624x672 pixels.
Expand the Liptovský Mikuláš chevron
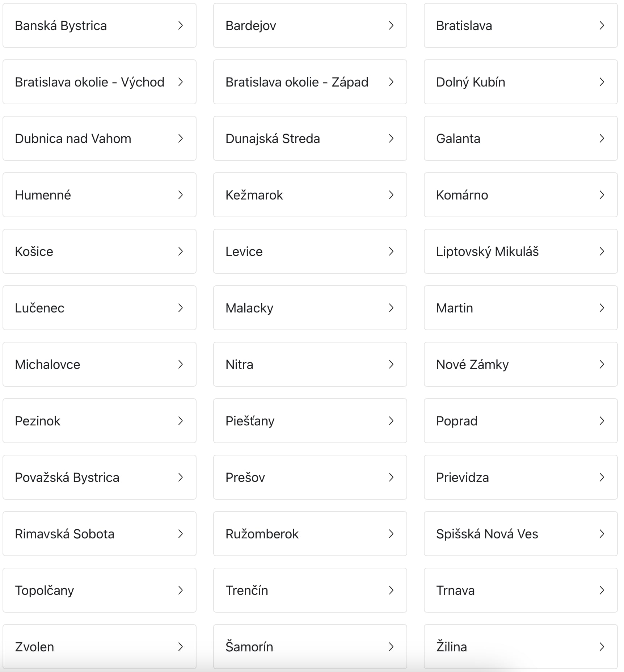(x=602, y=251)
